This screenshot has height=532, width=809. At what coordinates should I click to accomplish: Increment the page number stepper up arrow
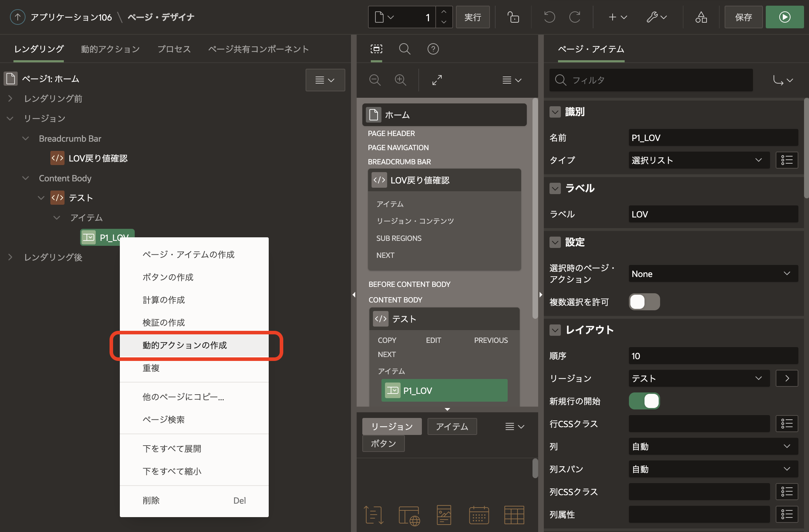coord(444,12)
